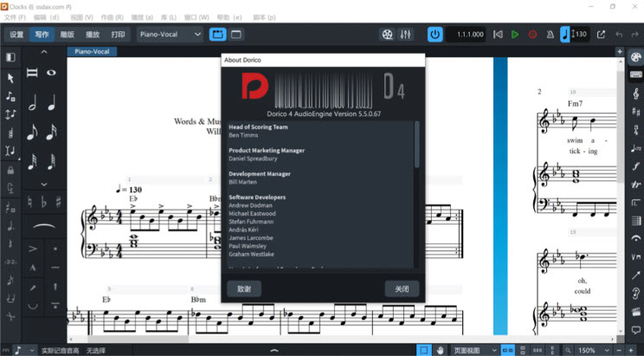Viewport: 644px width, 356px height.
Task: Toggle the hand tool in status bar
Action: point(441,350)
